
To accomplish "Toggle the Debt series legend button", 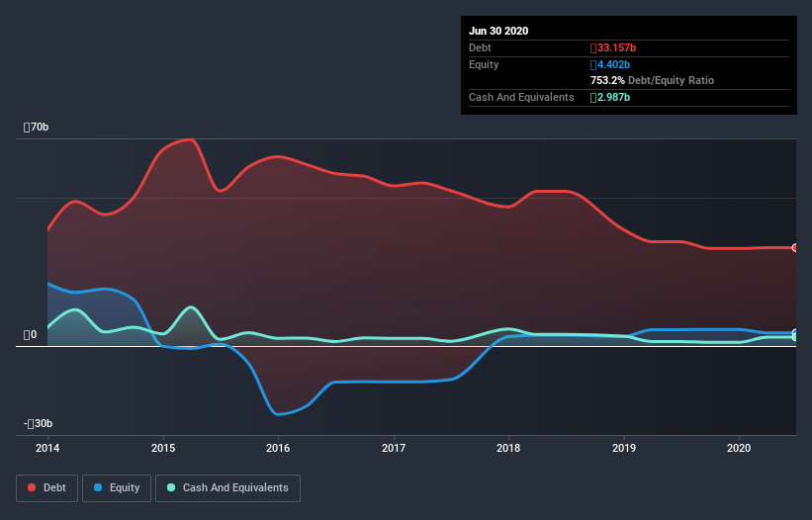I will coord(47,488).
